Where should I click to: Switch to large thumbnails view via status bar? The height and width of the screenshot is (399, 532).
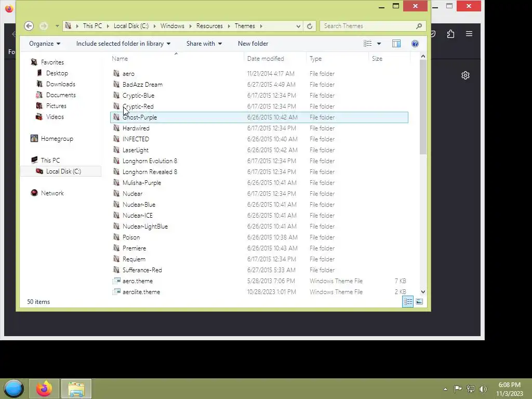(x=419, y=301)
